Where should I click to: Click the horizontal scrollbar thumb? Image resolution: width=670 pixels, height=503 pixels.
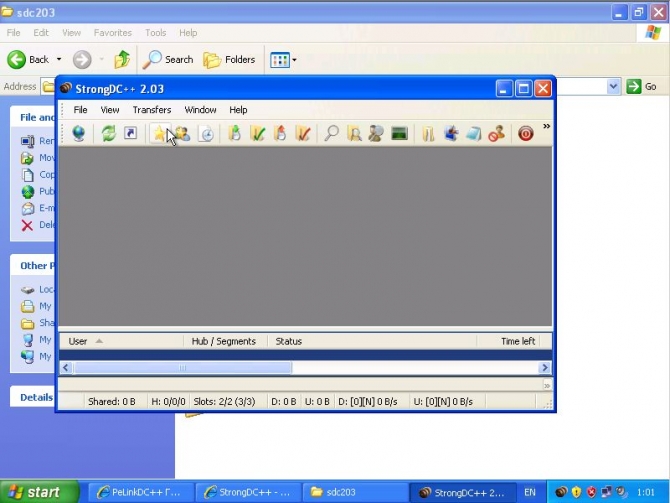(182, 368)
